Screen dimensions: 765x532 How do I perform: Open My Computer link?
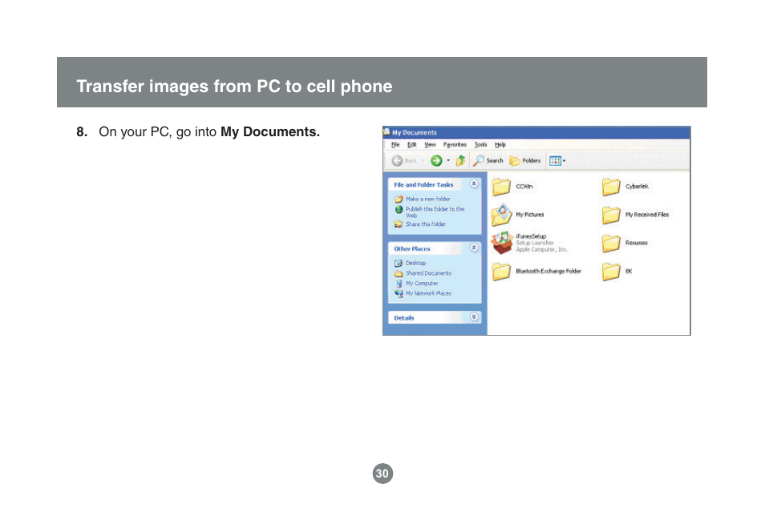click(x=422, y=284)
